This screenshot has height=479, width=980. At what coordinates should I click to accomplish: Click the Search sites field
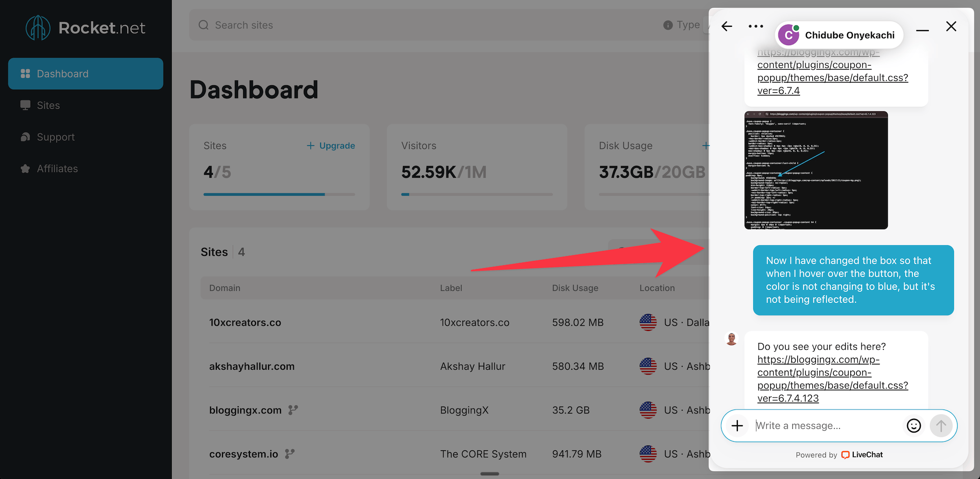pos(431,25)
